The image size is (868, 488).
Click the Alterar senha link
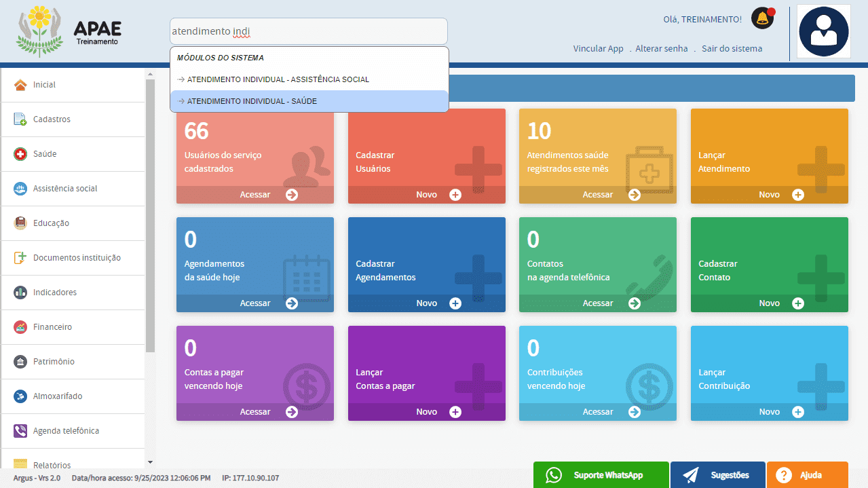point(661,49)
